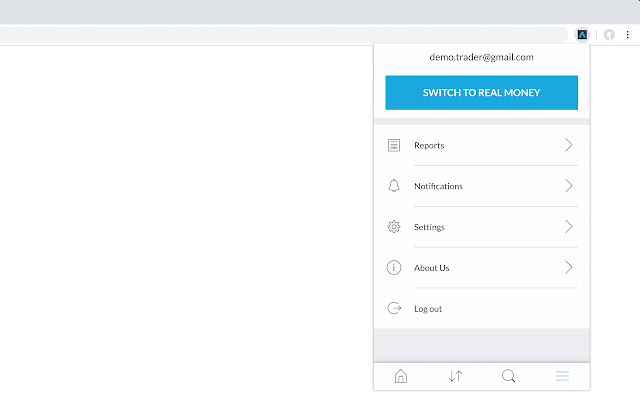Open the search magnifier tab
The width and height of the screenshot is (640, 400).
[x=509, y=376]
